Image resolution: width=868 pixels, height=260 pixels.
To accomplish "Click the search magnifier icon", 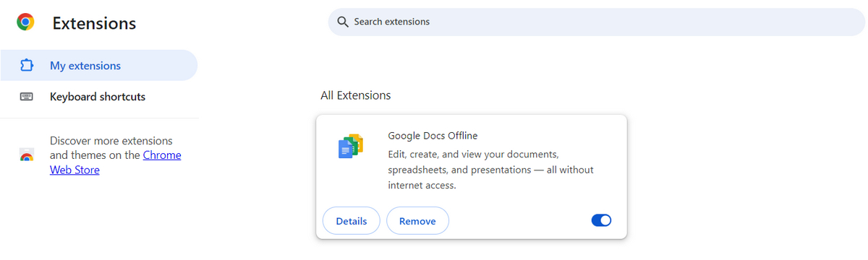I will (x=343, y=22).
